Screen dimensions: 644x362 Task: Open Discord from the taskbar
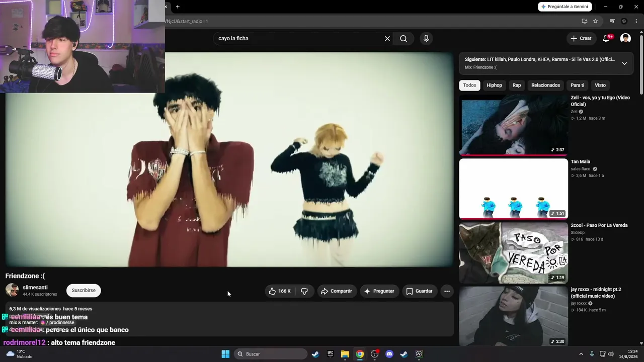[389, 354]
